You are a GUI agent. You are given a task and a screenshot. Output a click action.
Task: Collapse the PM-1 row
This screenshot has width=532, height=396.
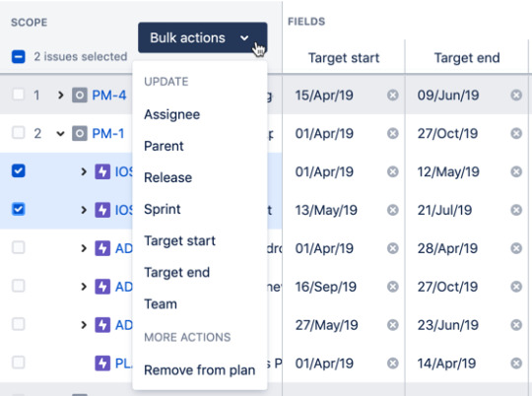60,134
